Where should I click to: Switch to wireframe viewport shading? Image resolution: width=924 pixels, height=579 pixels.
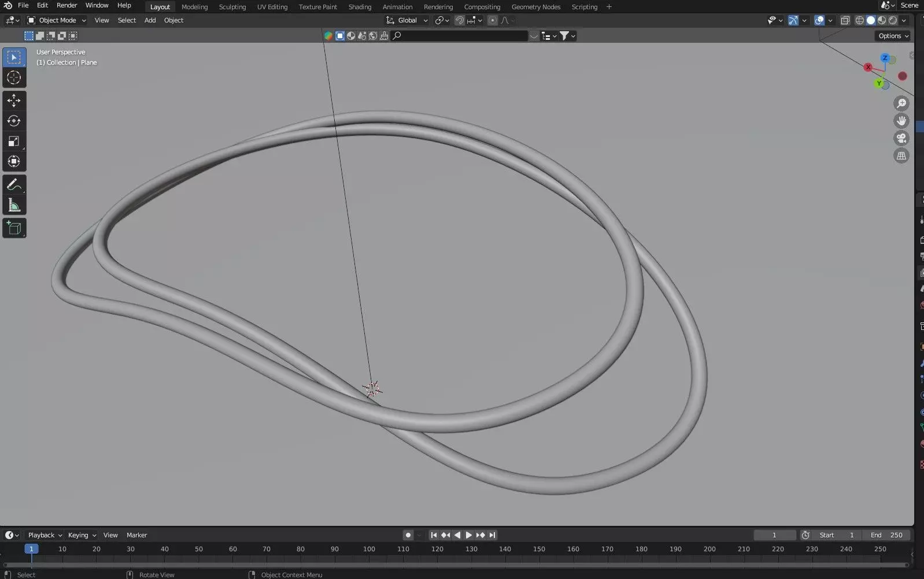[x=860, y=20]
